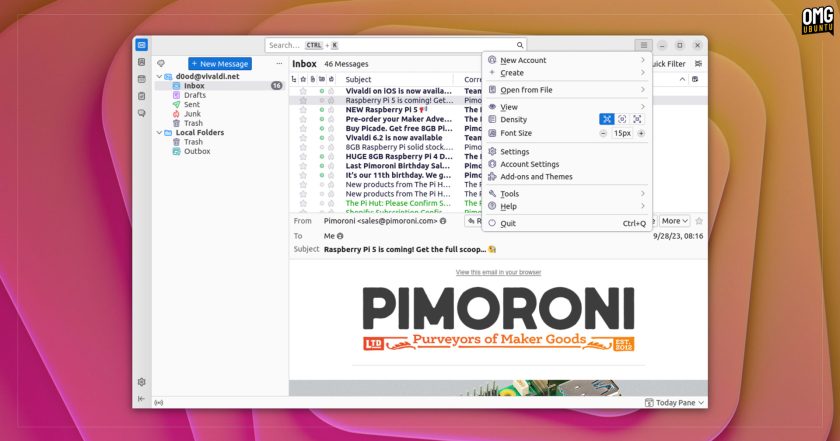Collapse the spaces toolbar arrow icon
840x441 pixels.
141,399
